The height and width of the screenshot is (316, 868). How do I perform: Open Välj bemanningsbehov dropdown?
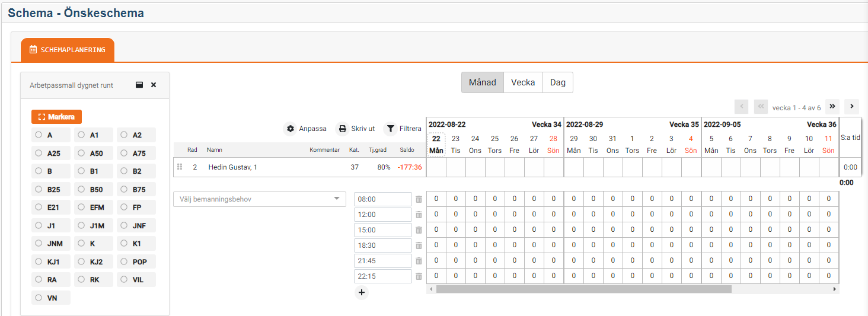click(x=260, y=199)
